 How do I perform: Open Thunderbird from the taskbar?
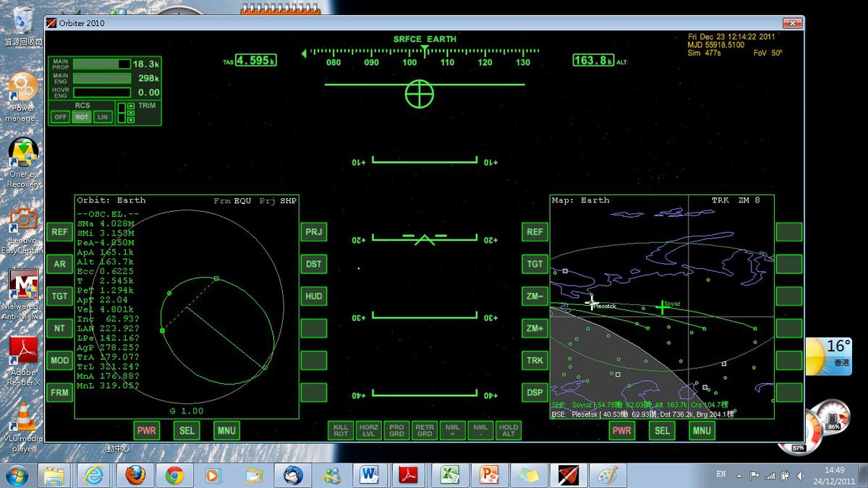click(292, 475)
